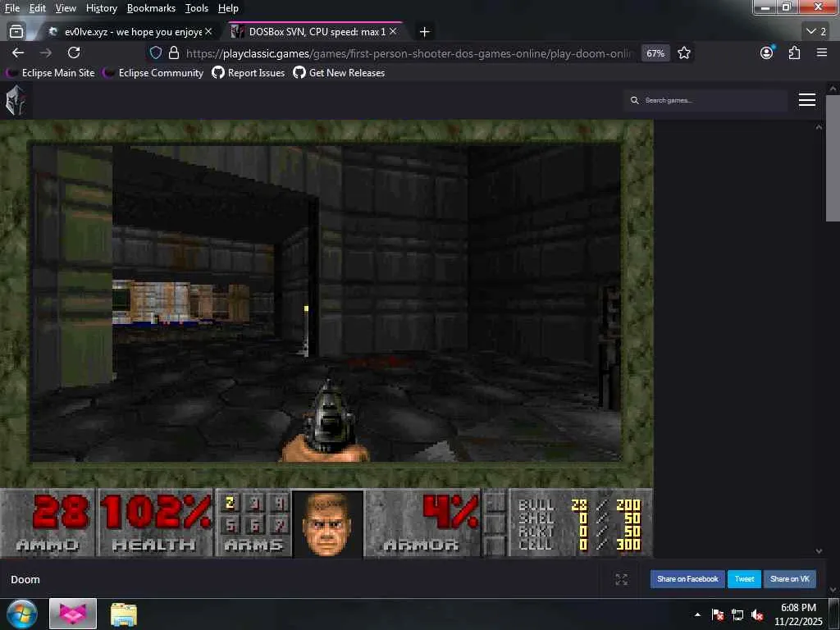Reload the page with the refresh icon
This screenshot has width=840, height=630.
(74, 52)
